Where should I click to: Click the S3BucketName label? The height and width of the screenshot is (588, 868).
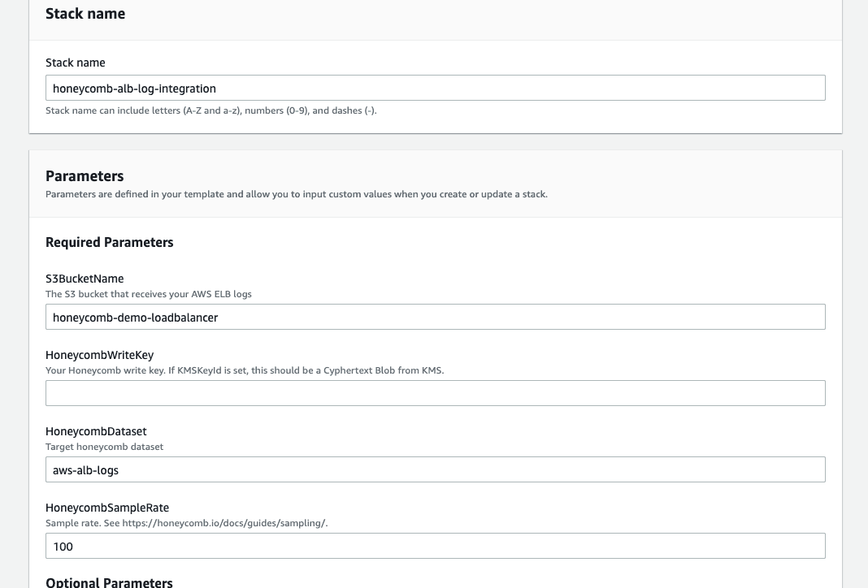pyautogui.click(x=85, y=279)
